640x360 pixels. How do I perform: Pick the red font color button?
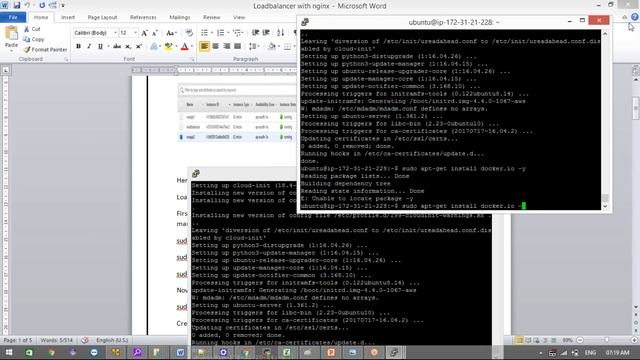coord(184,47)
